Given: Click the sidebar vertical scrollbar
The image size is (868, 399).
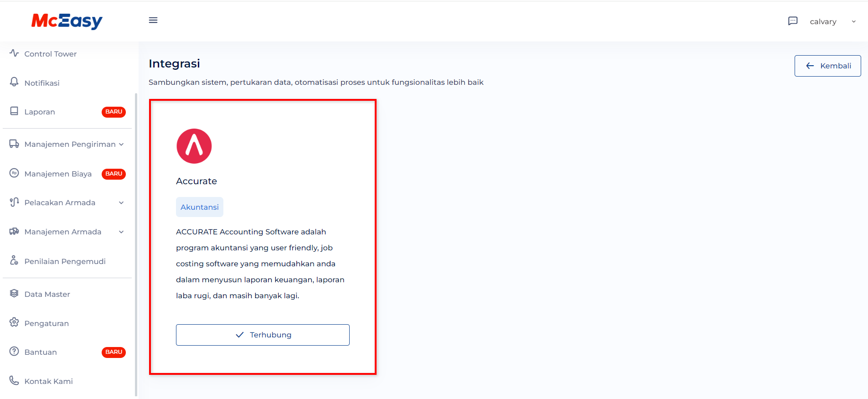Looking at the screenshot, I should click(x=136, y=244).
